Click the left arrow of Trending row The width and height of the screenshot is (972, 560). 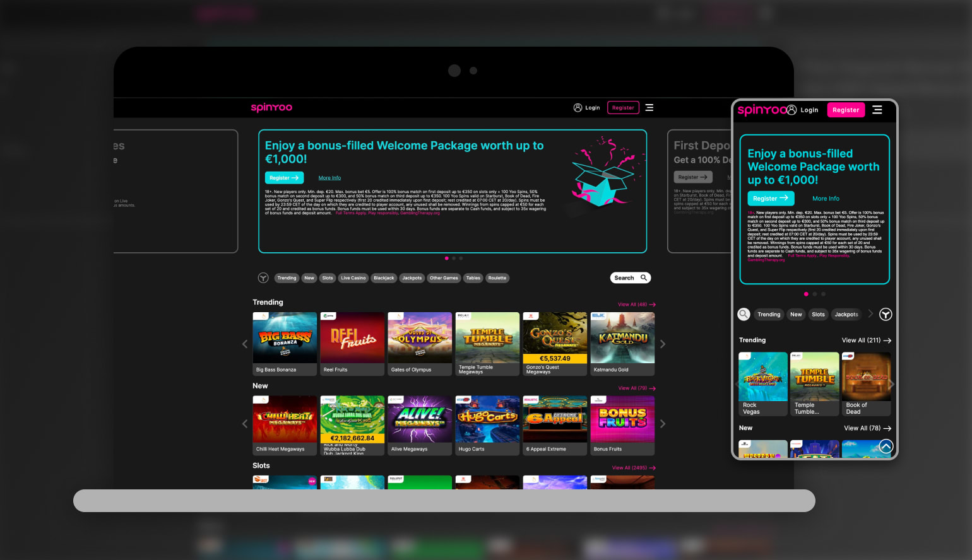pos(245,344)
